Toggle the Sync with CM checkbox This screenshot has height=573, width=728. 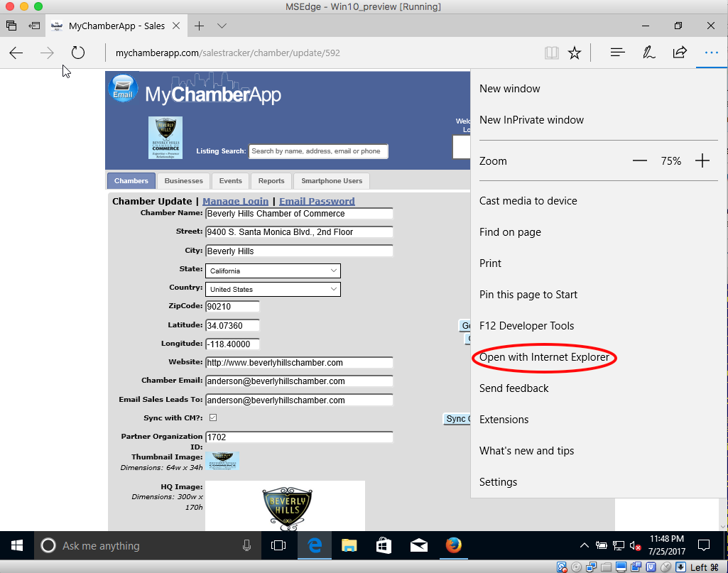(x=212, y=418)
